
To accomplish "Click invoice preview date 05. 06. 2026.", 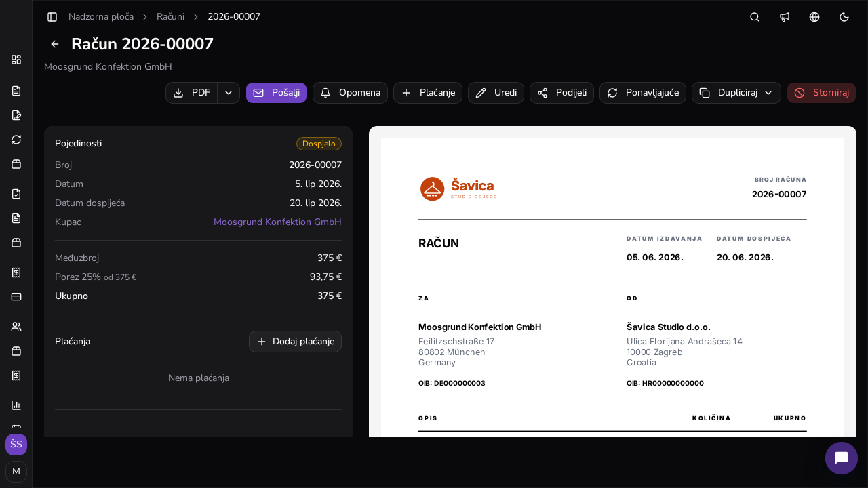I will click(x=655, y=257).
